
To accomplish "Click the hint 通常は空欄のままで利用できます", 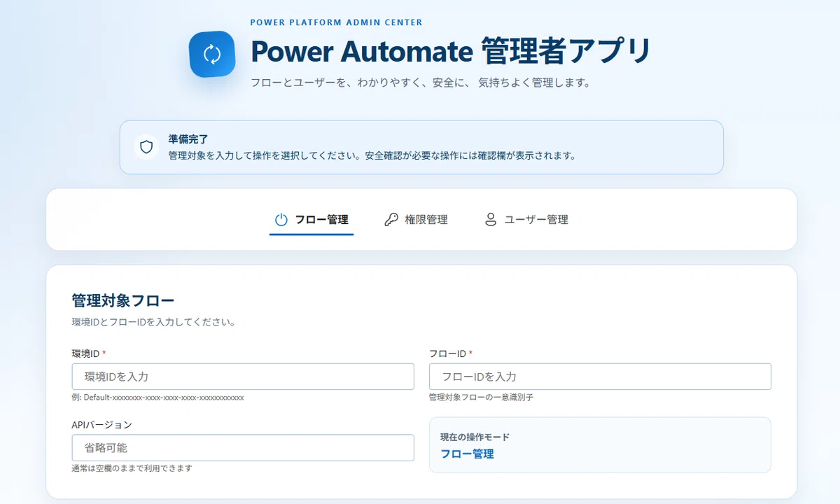I will pyautogui.click(x=132, y=468).
